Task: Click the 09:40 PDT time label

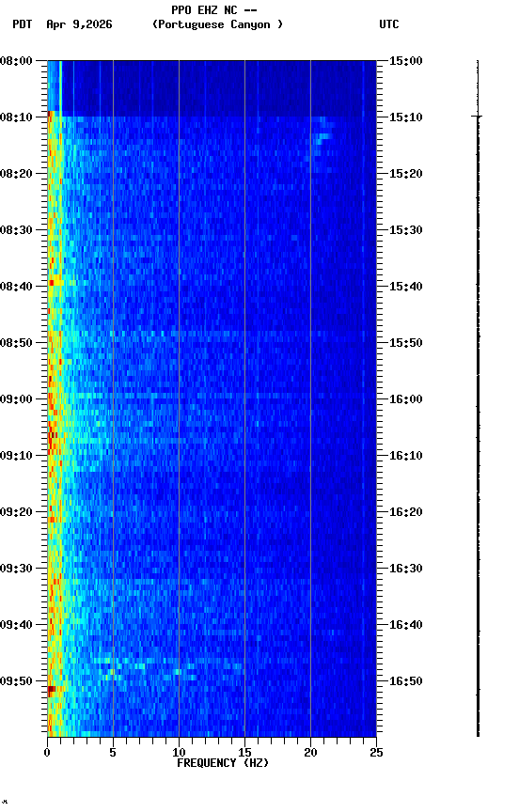Action: [16, 626]
